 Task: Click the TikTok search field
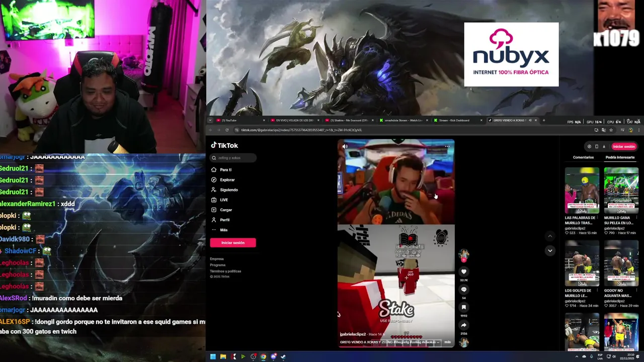233,158
